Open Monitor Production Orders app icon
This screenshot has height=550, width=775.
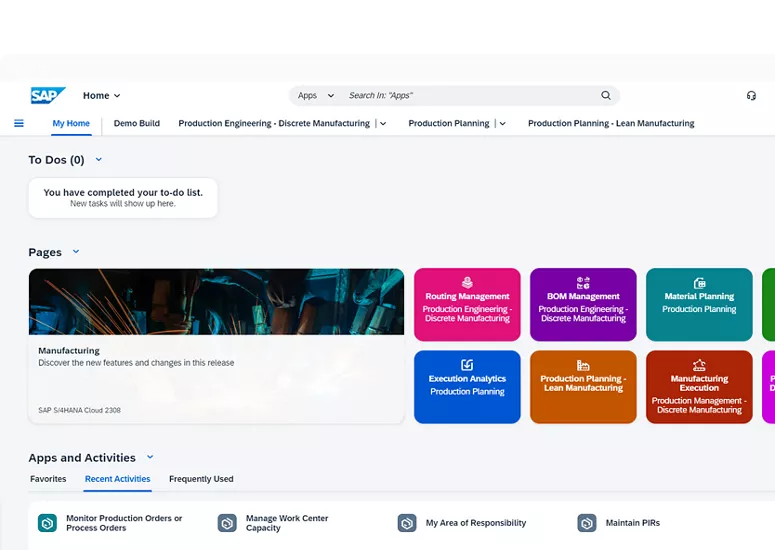click(x=47, y=523)
